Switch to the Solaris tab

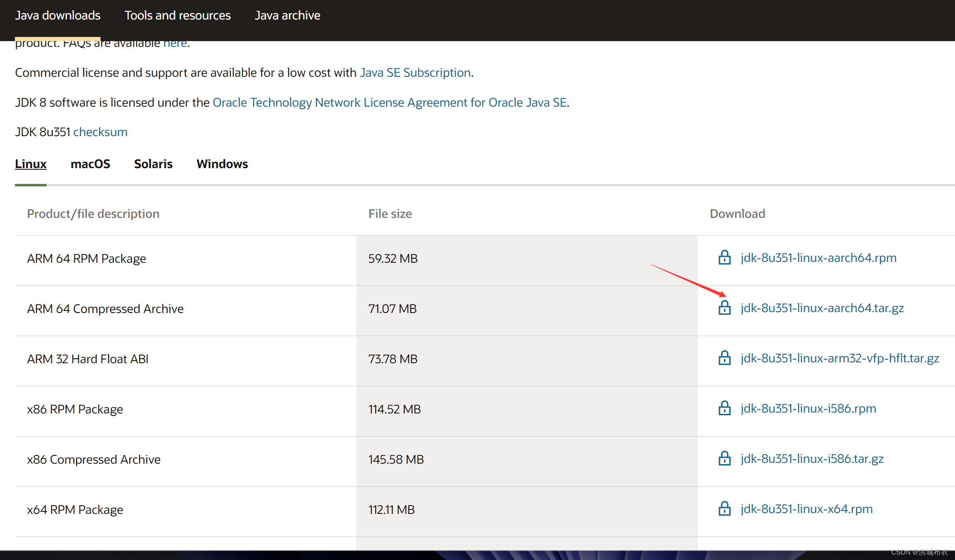point(153,164)
